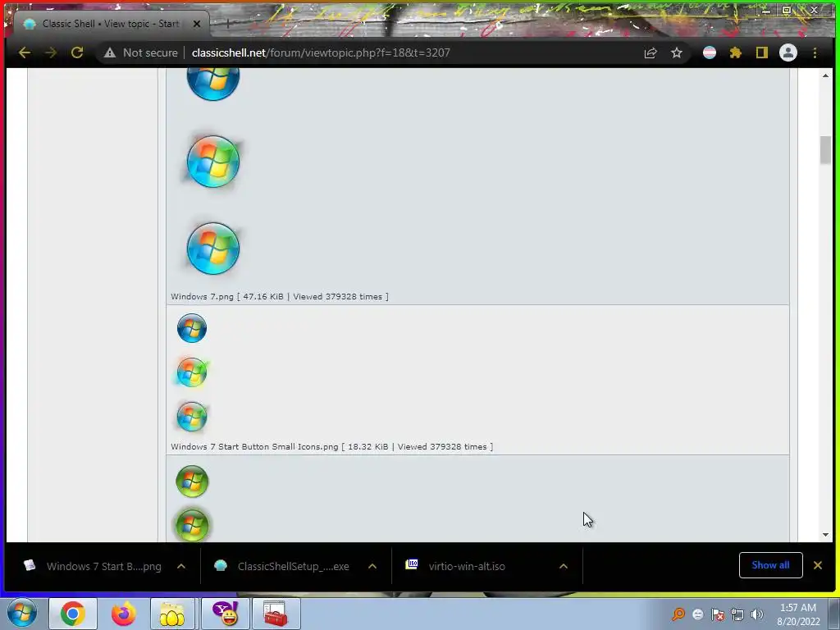Click the address bar URL
This screenshot has height=630, width=840.
pyautogui.click(x=321, y=52)
